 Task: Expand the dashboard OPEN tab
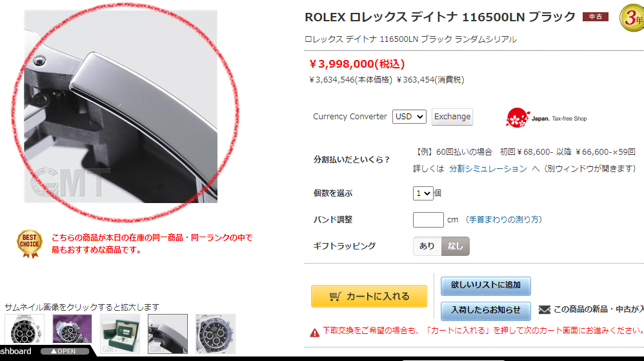click(65, 351)
